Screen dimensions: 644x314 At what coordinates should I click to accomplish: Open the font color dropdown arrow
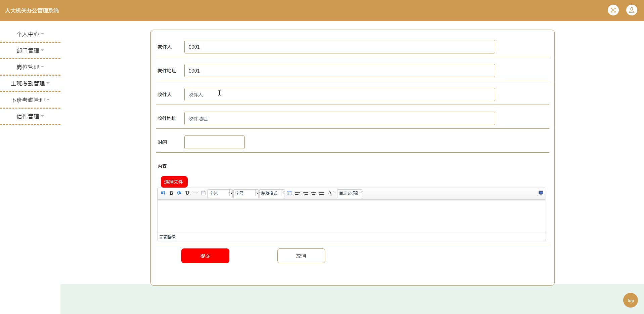click(335, 193)
